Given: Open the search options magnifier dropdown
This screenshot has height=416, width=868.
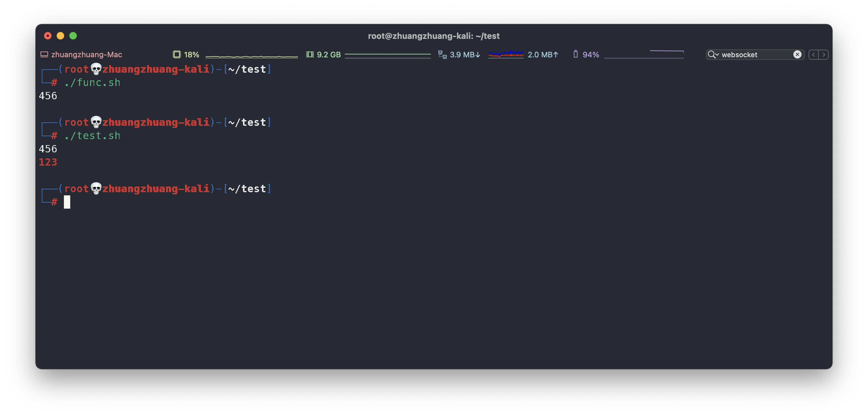Looking at the screenshot, I should pos(713,55).
